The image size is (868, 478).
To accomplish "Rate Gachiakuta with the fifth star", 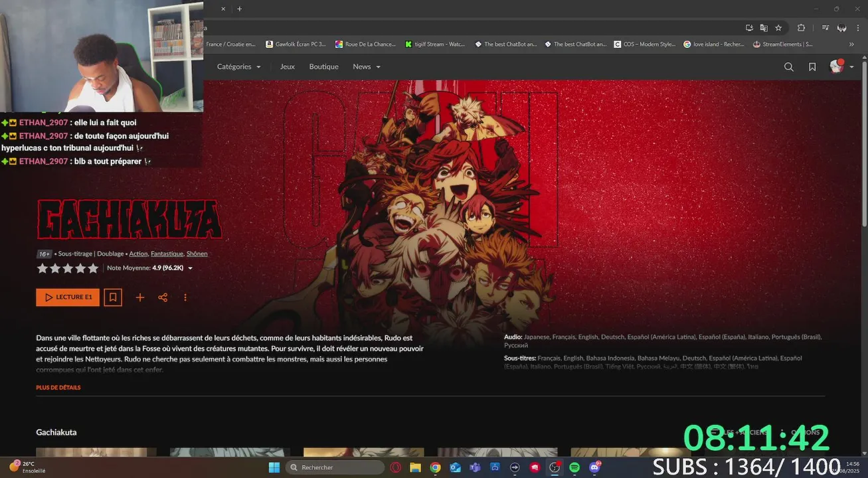I will (93, 268).
